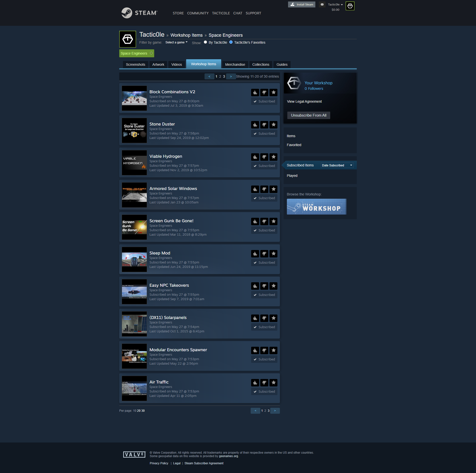Rate up Sleep Mod
Viewport: 476px width, 473px height.
point(255,254)
